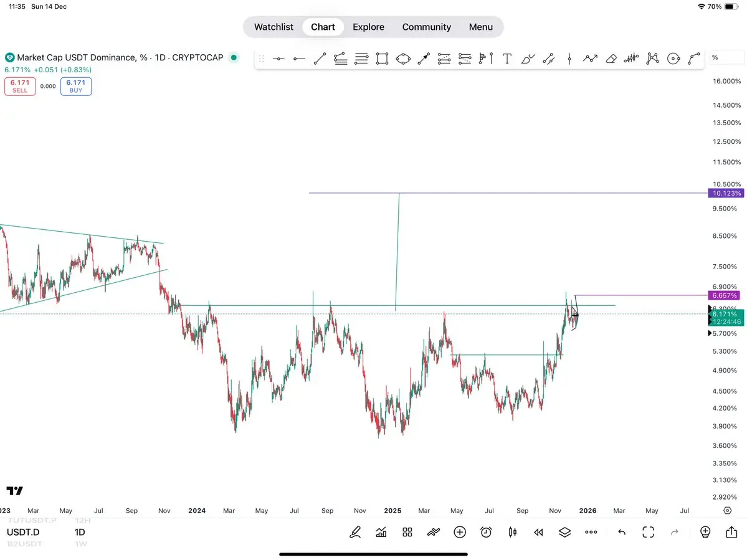Select the trend line tool
The width and height of the screenshot is (747, 560).
click(320, 59)
